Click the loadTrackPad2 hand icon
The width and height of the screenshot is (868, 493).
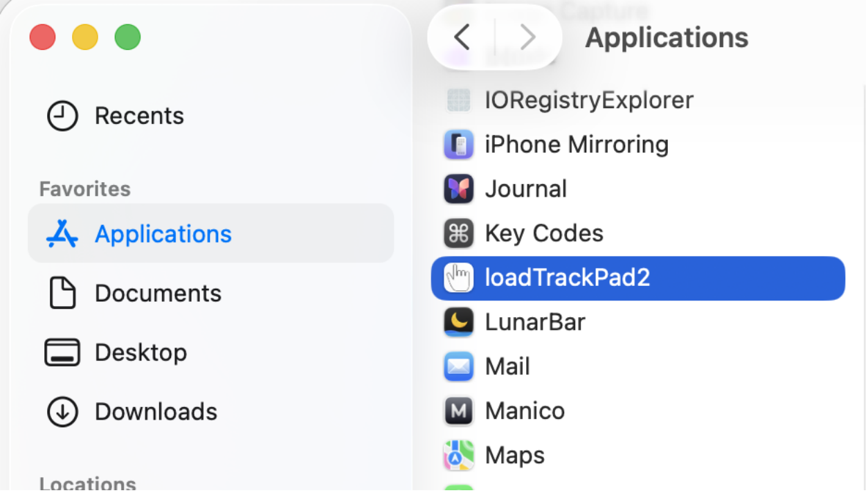click(x=458, y=278)
